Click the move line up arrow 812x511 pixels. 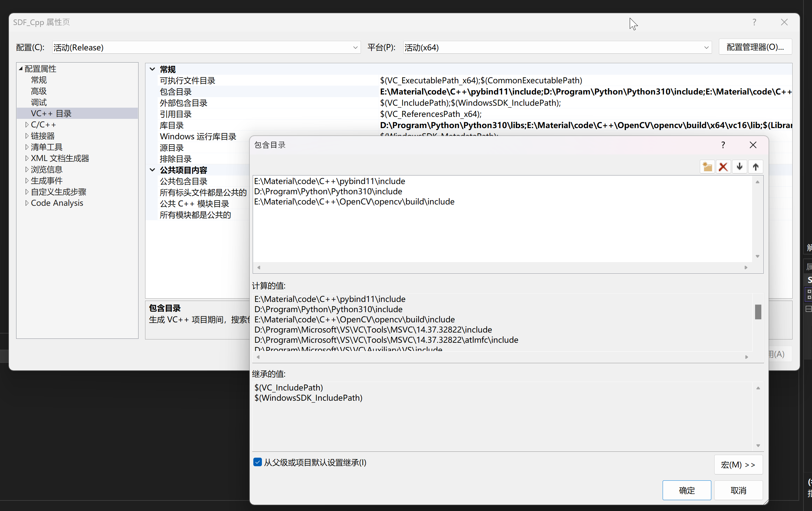point(755,167)
